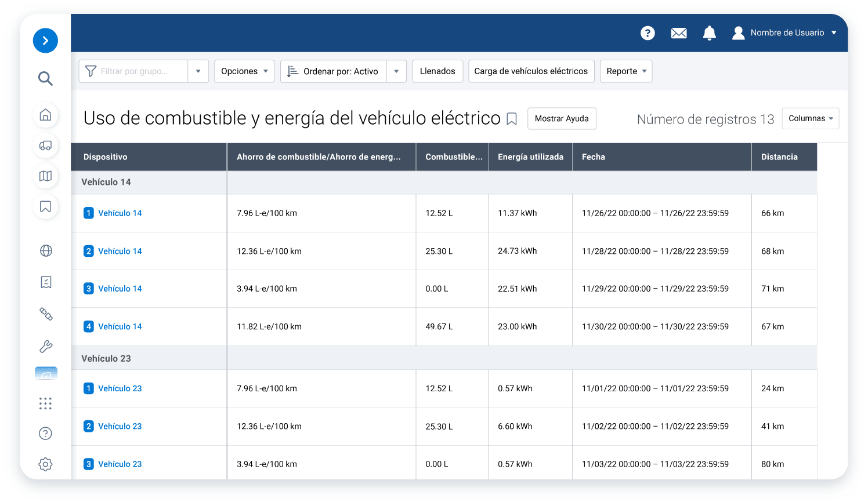Click the wrench maintenance icon

point(45,347)
